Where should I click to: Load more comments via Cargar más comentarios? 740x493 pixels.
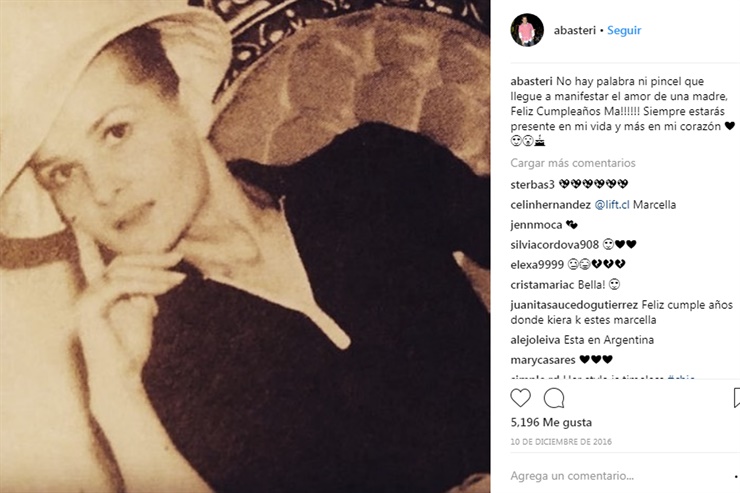[573, 163]
